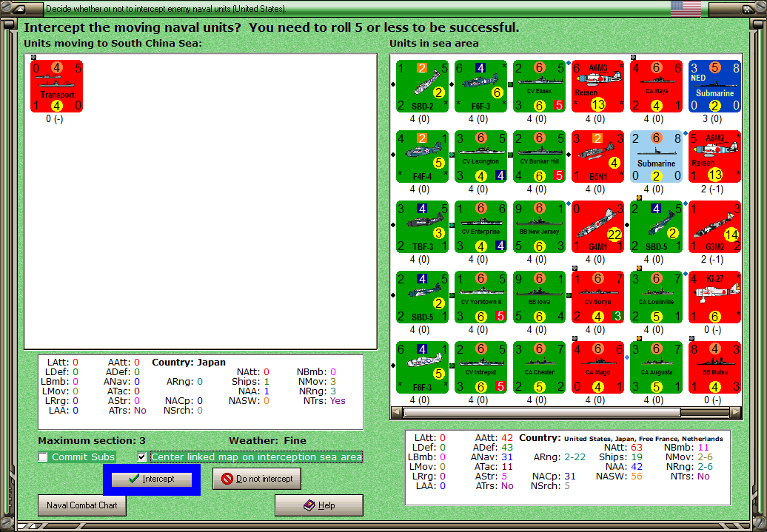
Task: Click the CV Lexington carrier counter
Action: click(480, 156)
